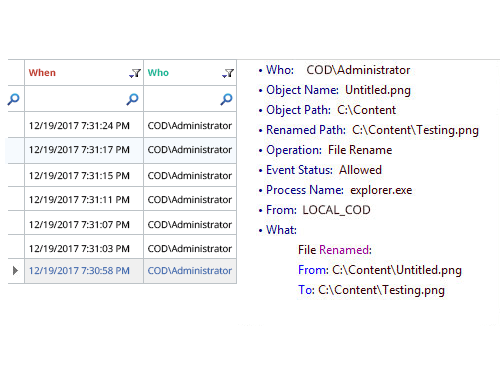This screenshot has height=390, width=500.
Task: Click COD\Administrator in the 7:31:07 PM row
Action: pyautogui.click(x=190, y=225)
